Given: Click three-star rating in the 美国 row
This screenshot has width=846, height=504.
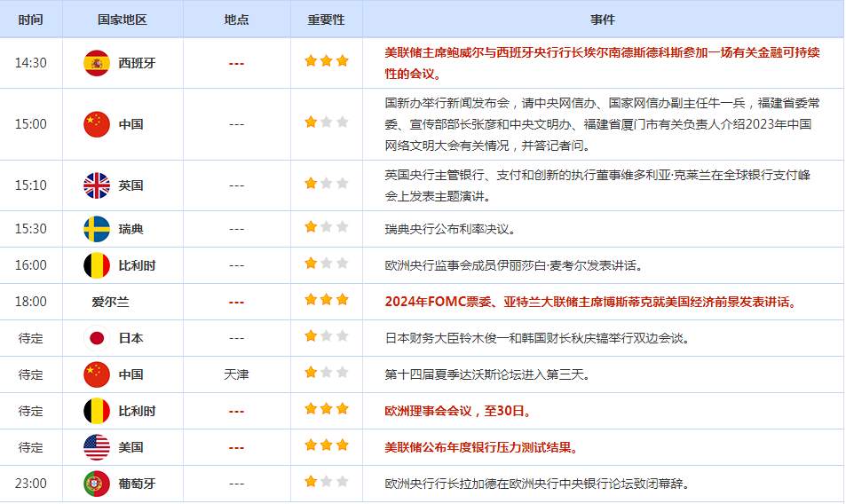Looking at the screenshot, I should tap(327, 445).
